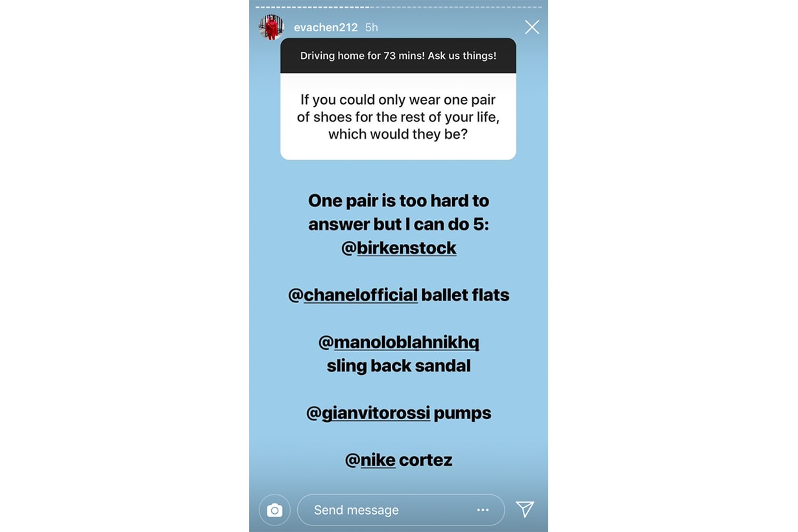
Task: Click the dashed remaining story progress segments
Action: point(456,7)
